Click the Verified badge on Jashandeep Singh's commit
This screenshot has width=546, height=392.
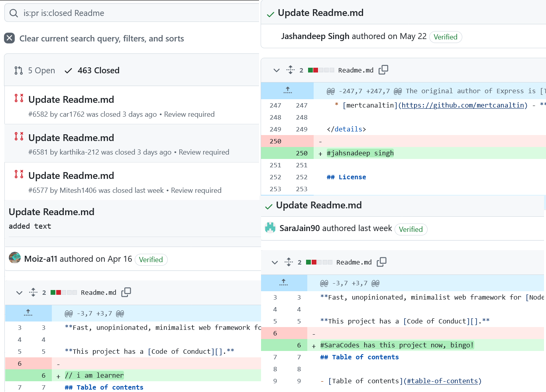446,37
